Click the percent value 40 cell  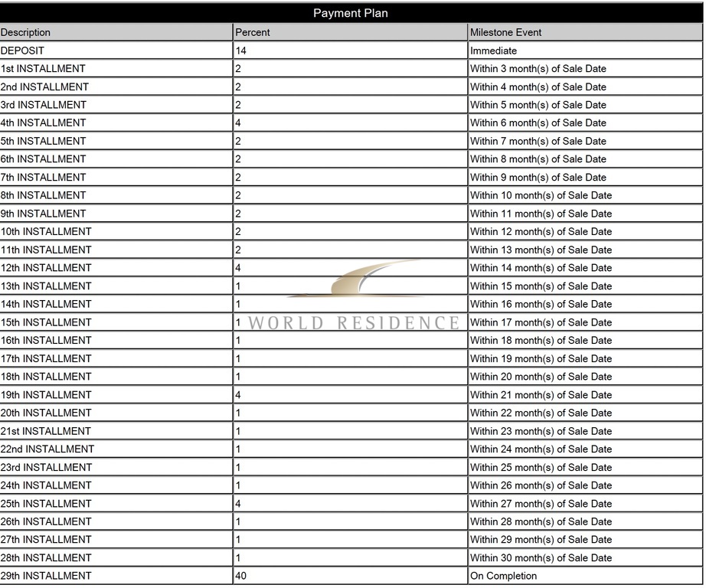[x=241, y=577]
